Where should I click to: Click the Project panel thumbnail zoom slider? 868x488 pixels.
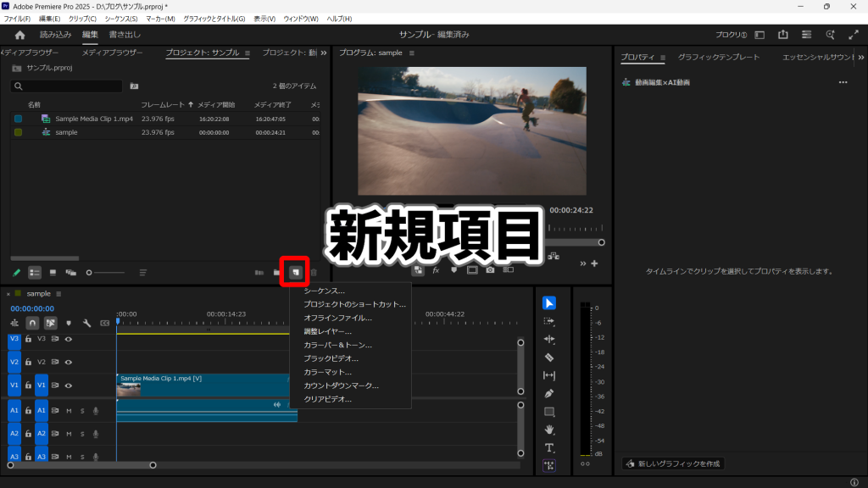[x=106, y=273]
